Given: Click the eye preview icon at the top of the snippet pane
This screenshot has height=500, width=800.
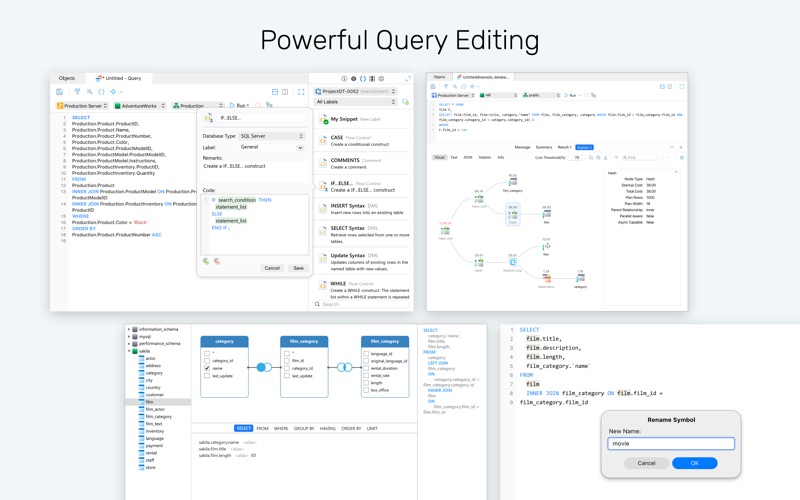Looking at the screenshot, I should tap(354, 79).
